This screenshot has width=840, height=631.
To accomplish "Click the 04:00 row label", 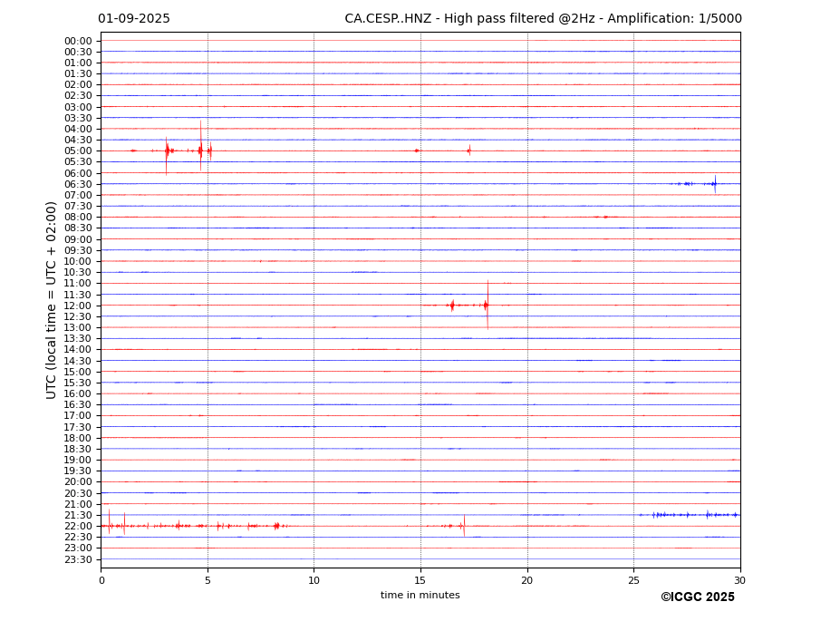I will [x=78, y=130].
